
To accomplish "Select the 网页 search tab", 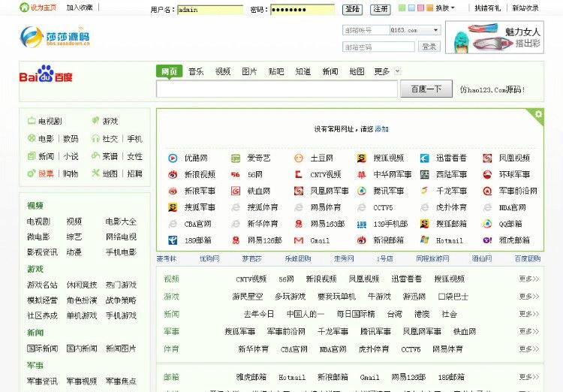I will (169, 71).
